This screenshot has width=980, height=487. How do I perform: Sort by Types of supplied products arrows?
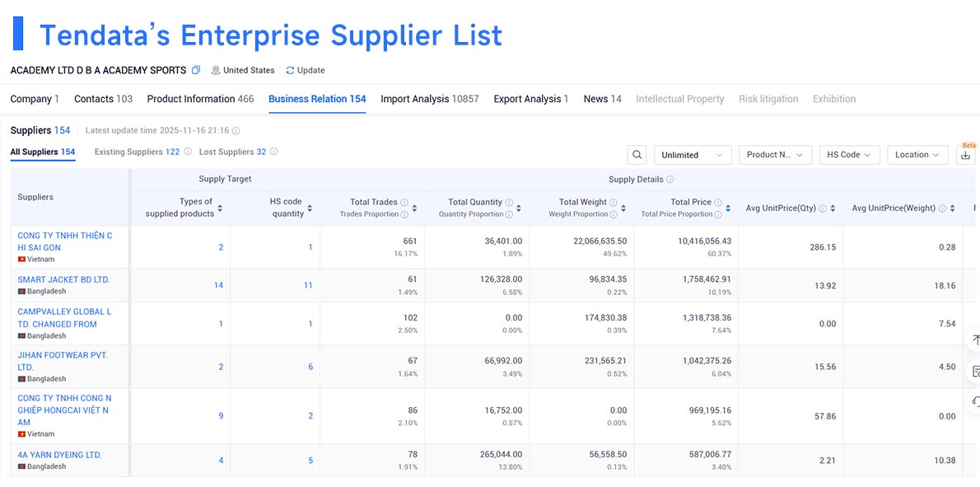(x=220, y=208)
